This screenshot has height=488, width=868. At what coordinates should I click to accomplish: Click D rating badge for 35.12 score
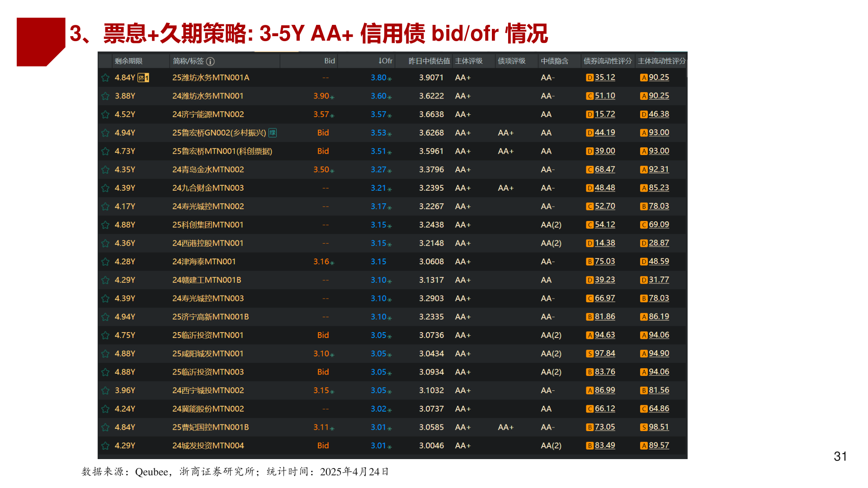coord(590,78)
